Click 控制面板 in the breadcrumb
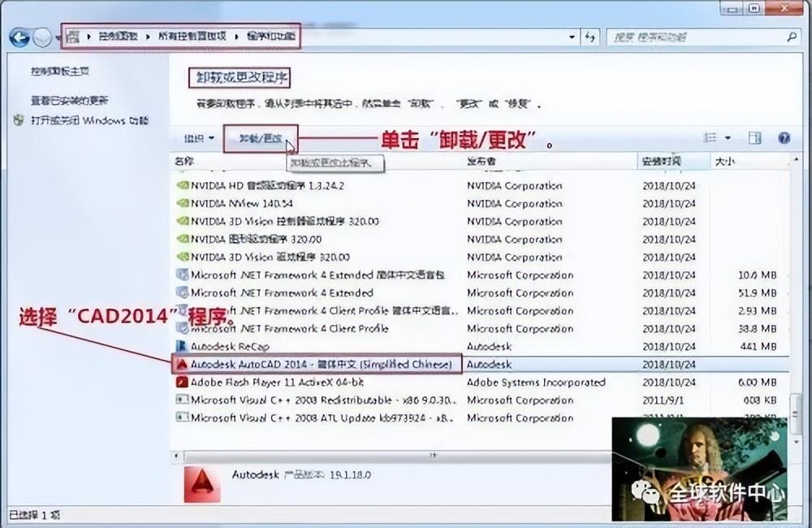Viewport: 812px width, 528px height. click(118, 37)
